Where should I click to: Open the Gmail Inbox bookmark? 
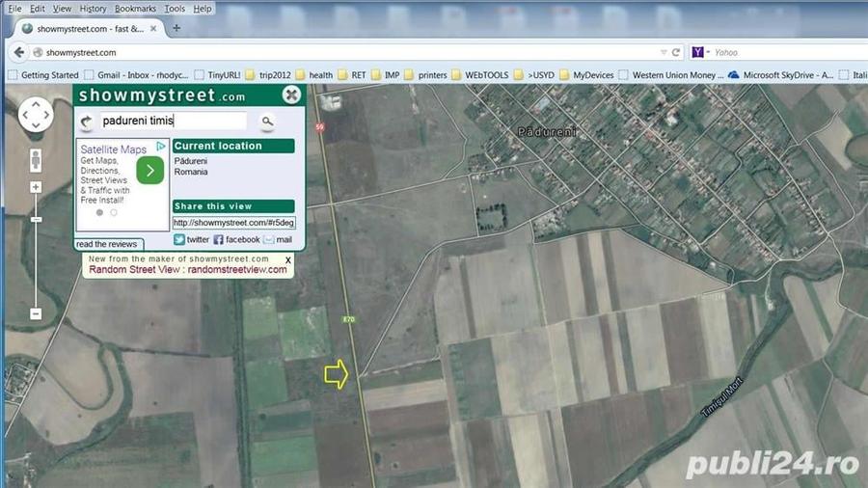point(137,74)
